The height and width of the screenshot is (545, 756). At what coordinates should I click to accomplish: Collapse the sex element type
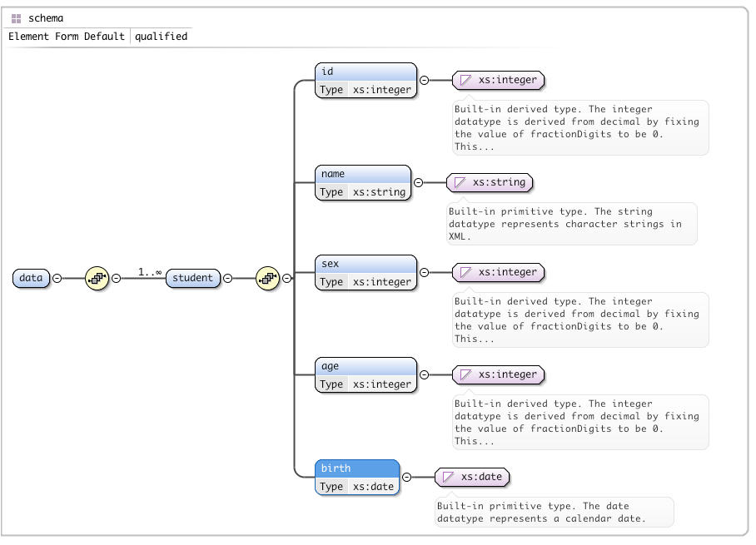click(425, 273)
